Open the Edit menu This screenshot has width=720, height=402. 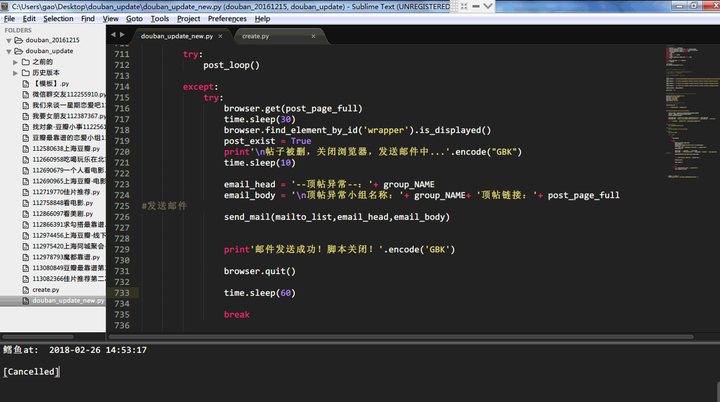pos(29,19)
